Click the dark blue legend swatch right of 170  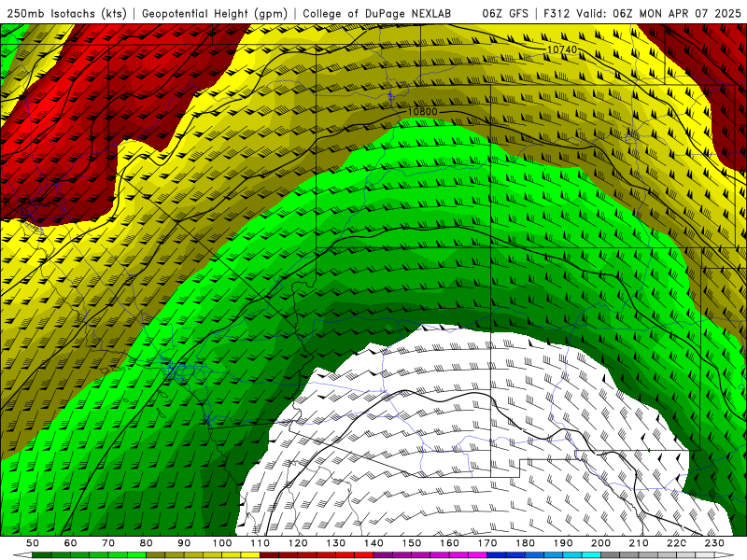tap(497, 555)
